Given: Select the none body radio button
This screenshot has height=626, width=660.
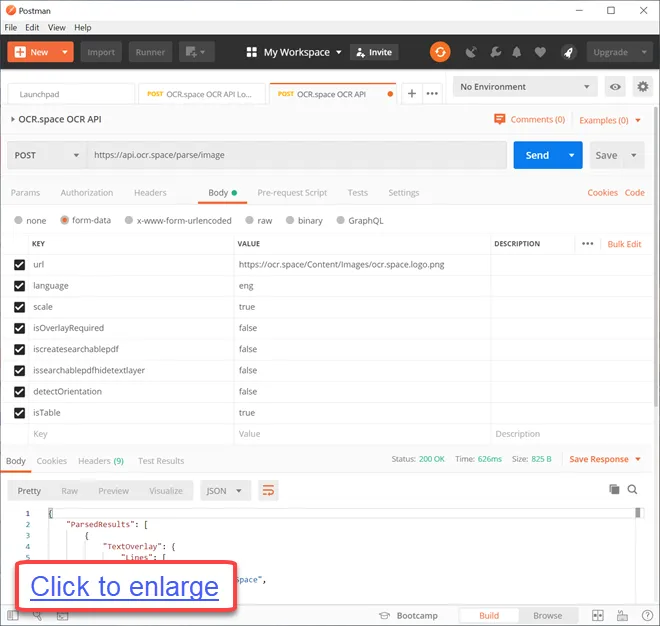Looking at the screenshot, I should 18,220.
